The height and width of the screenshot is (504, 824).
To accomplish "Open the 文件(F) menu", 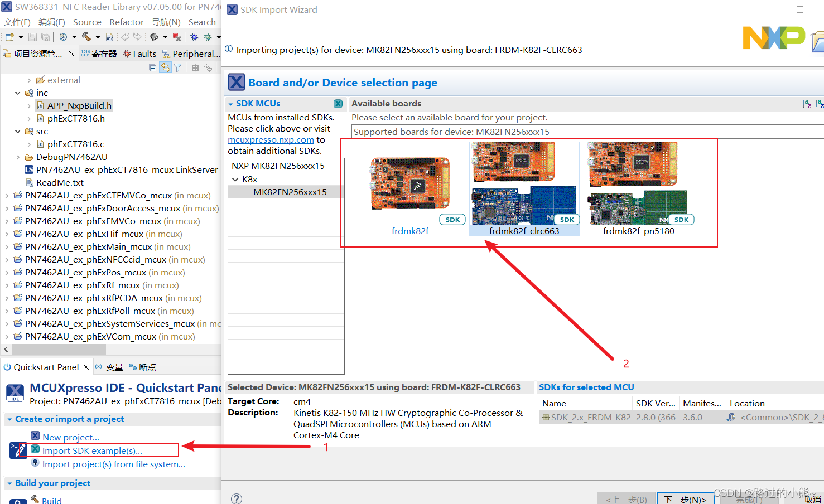I will coord(17,22).
